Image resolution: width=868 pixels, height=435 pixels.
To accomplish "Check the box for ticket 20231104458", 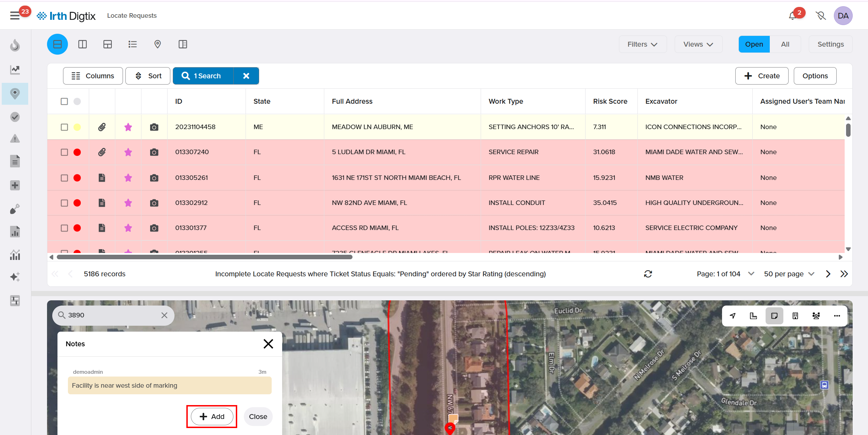I will click(64, 127).
